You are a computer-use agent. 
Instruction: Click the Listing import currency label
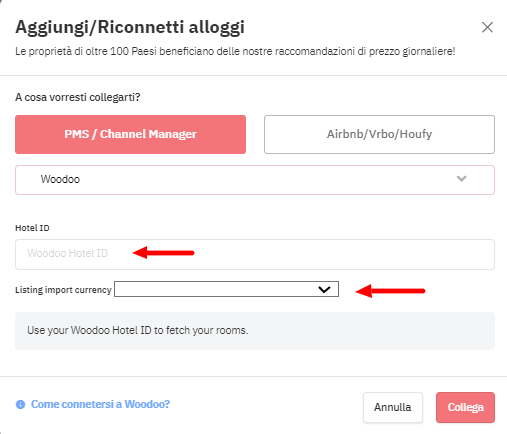pos(63,290)
